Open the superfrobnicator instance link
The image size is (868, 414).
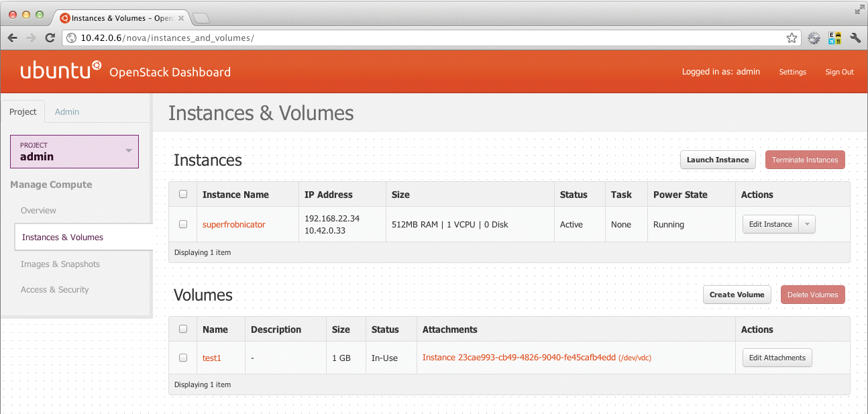coord(234,225)
